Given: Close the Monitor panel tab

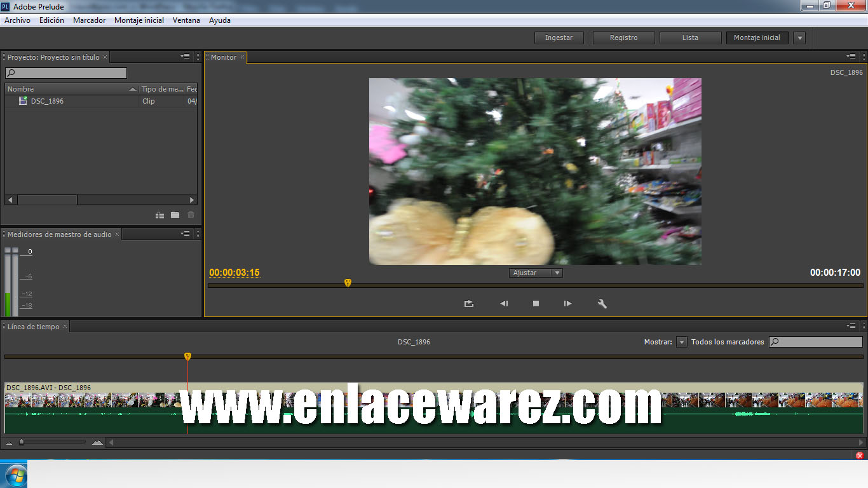Looking at the screenshot, I should [x=242, y=57].
